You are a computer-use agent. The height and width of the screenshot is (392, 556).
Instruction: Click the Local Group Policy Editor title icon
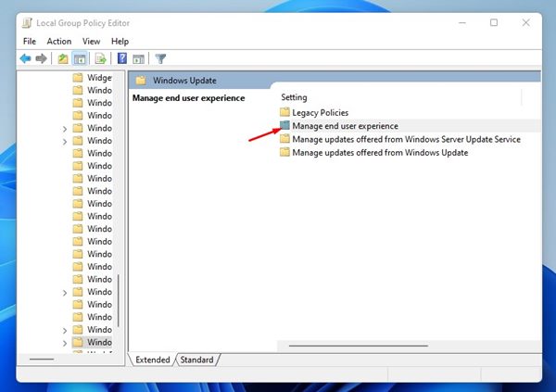tap(27, 23)
